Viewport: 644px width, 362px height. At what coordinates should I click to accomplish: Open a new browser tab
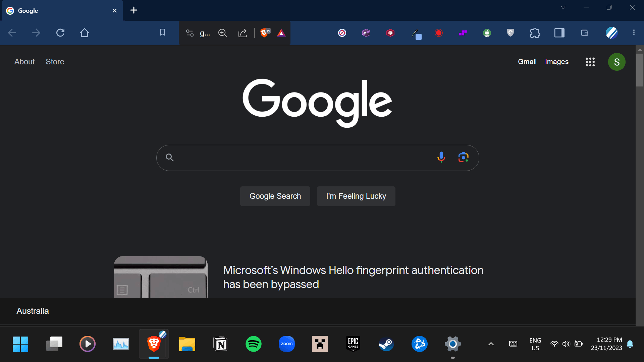[x=134, y=10]
